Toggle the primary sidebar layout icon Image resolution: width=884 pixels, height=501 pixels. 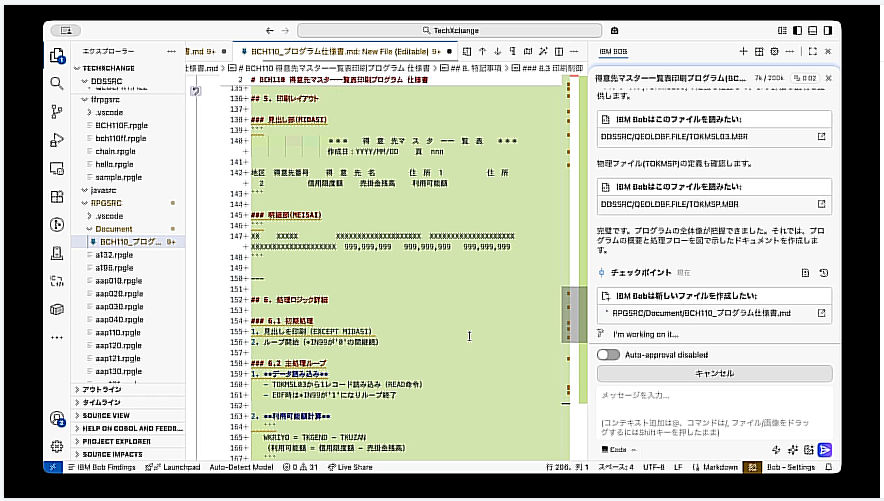797,30
